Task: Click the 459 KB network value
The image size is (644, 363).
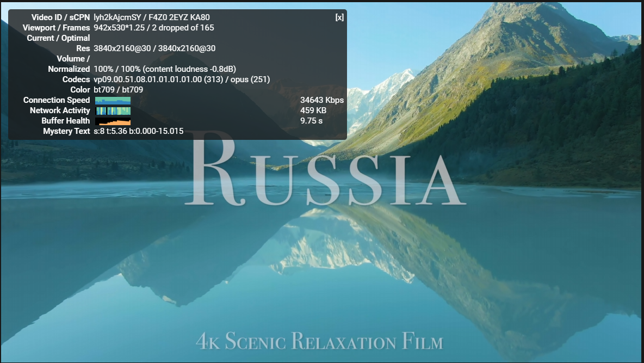Action: [x=313, y=110]
